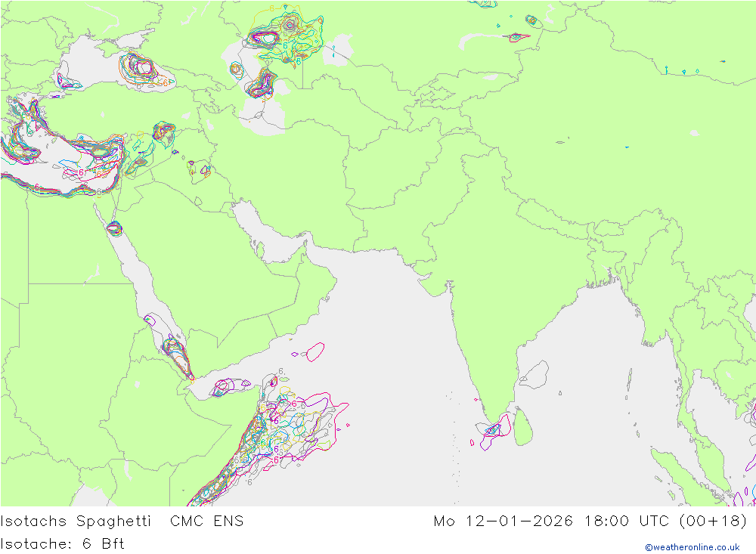Click the 'Mo 12-01-2026' date text
Viewport: 756px width, 554px height.
(503, 522)
